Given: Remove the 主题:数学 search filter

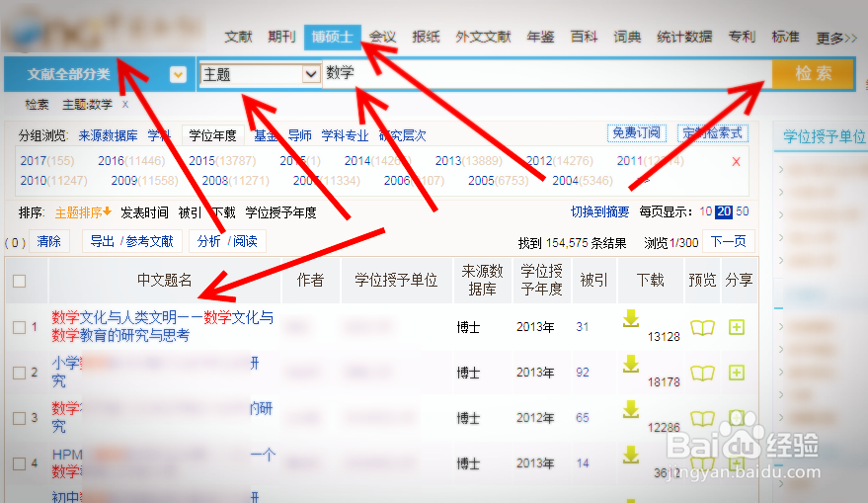Looking at the screenshot, I should click(125, 104).
